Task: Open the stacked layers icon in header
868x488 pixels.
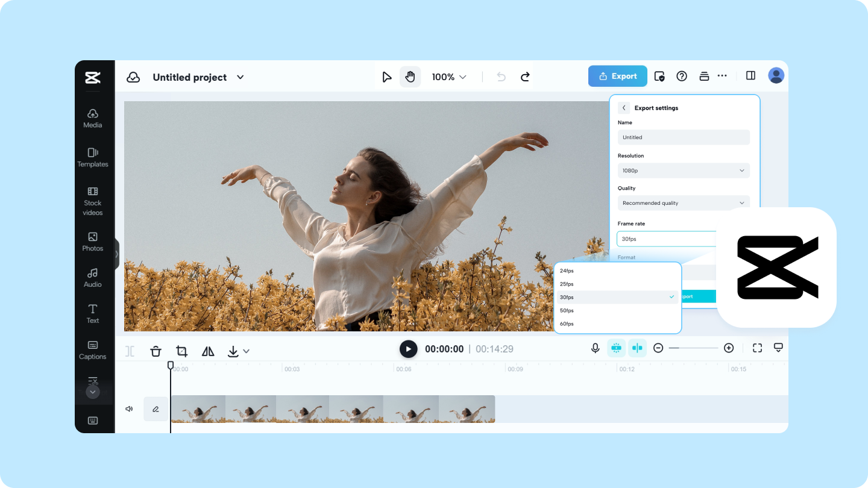Action: tap(704, 76)
